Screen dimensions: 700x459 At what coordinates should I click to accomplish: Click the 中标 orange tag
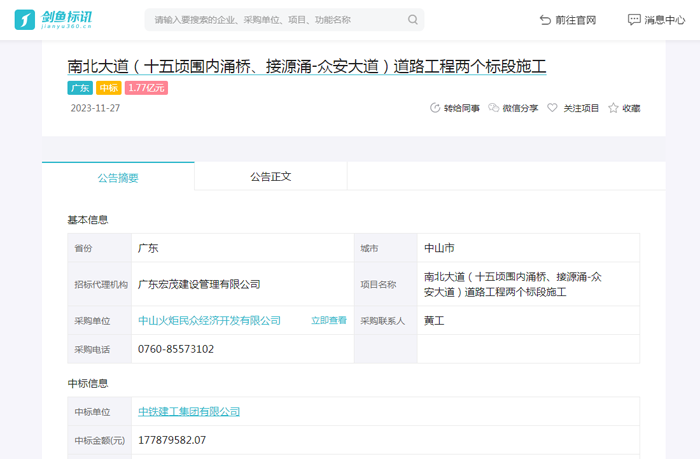[x=109, y=88]
